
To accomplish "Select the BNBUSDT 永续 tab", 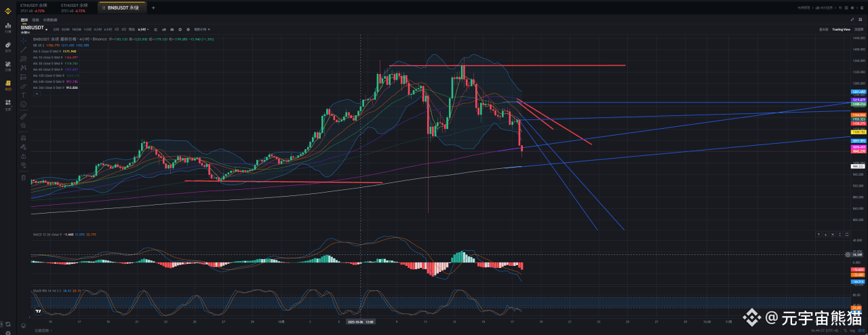I will tap(122, 7).
